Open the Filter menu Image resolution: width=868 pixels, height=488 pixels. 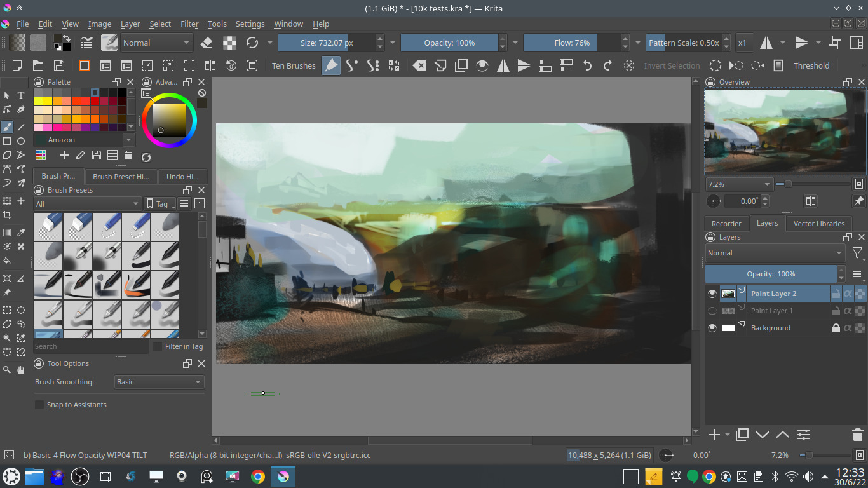(x=189, y=24)
